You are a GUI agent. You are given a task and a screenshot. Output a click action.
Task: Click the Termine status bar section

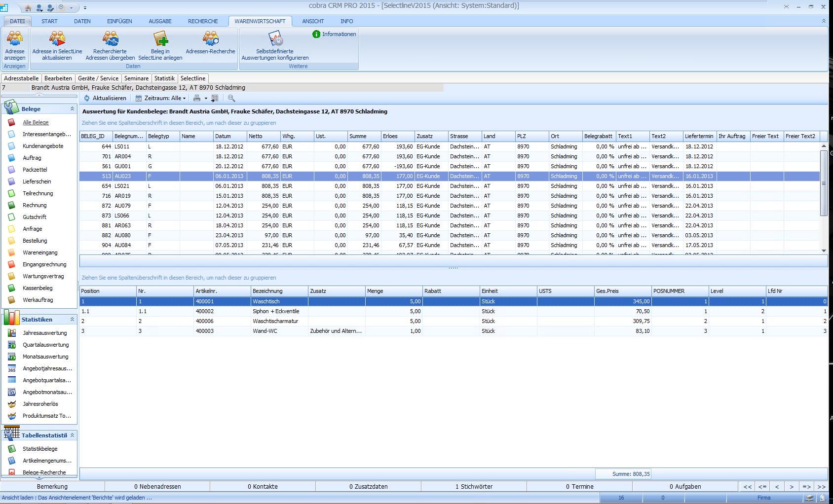click(x=579, y=487)
